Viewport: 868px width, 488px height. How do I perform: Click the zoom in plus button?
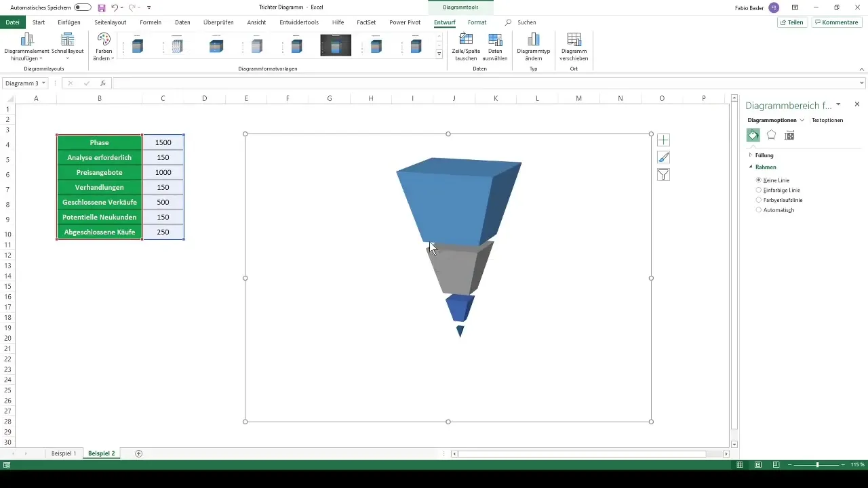tap(844, 465)
